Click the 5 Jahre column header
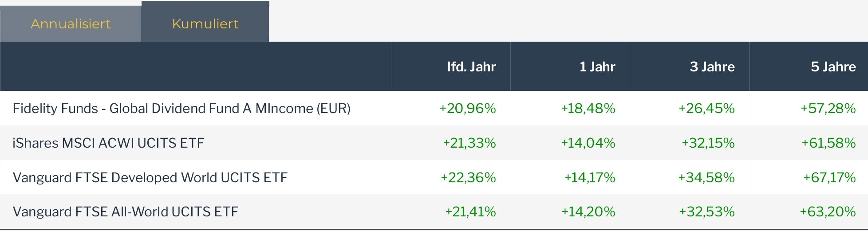The image size is (868, 231). (x=833, y=67)
